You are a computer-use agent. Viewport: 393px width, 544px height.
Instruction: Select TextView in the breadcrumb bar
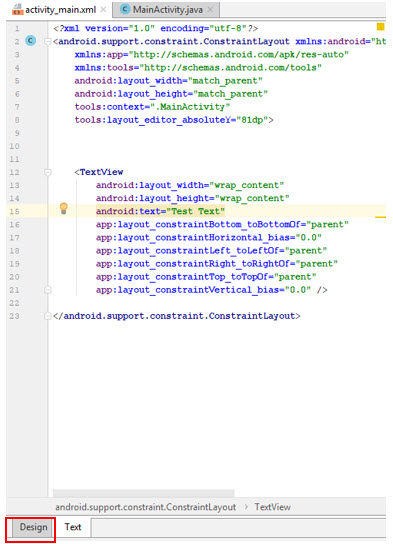coord(273,507)
